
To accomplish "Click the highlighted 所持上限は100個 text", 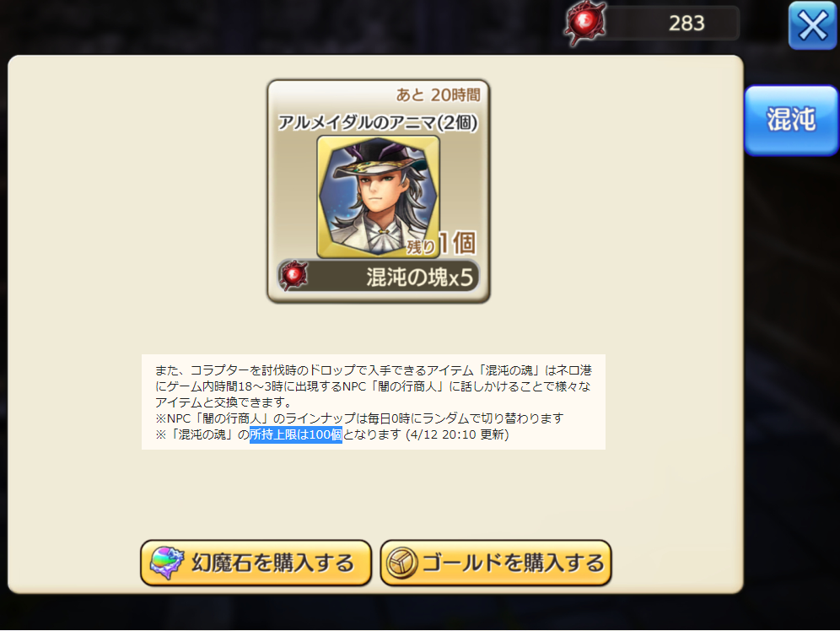I will click(x=296, y=434).
